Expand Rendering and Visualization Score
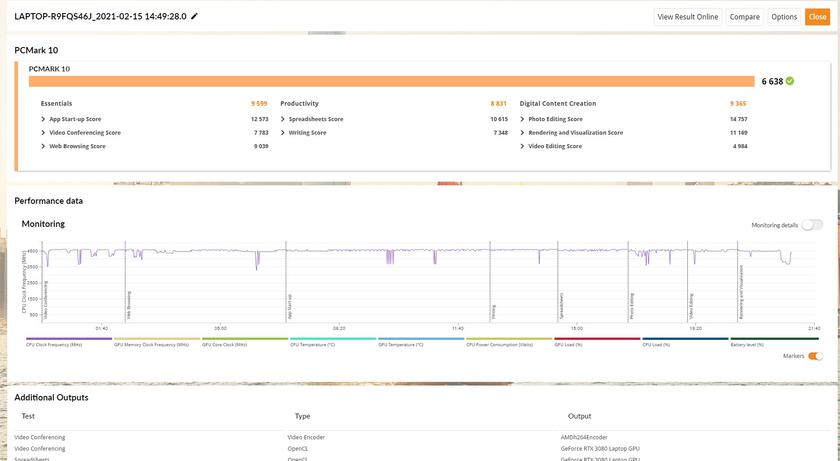The image size is (840, 461). tap(523, 132)
